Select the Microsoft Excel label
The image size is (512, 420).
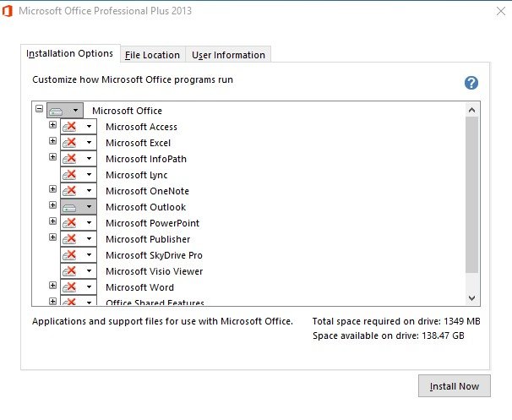138,143
